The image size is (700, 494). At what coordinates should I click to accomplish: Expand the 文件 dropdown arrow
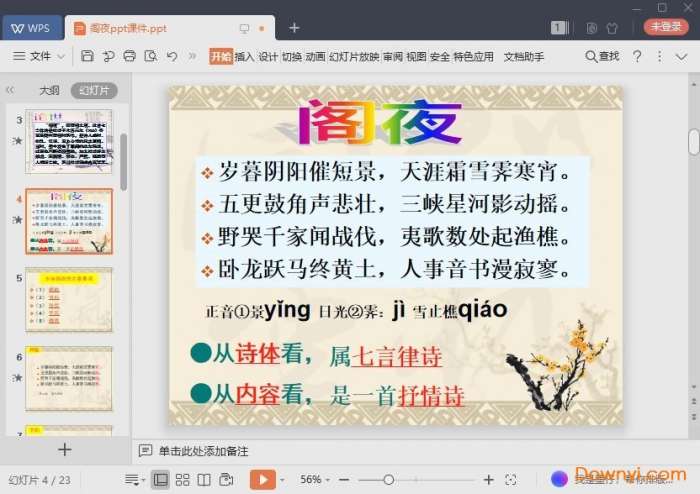click(x=61, y=57)
